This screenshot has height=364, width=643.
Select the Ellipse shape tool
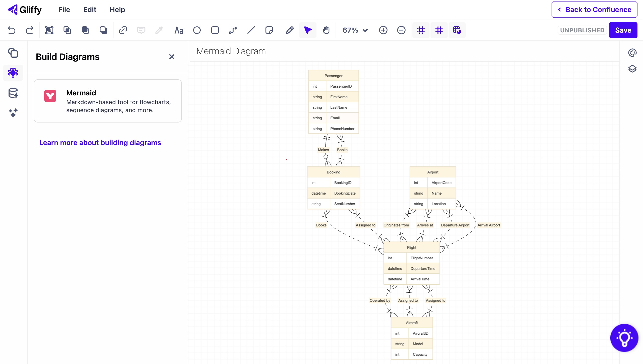click(197, 30)
